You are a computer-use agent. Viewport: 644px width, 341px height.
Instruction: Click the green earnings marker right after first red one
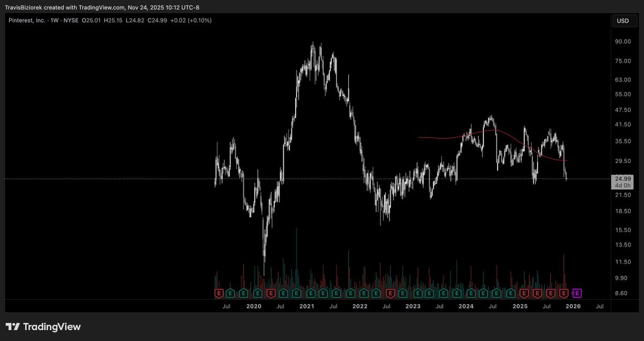231,293
